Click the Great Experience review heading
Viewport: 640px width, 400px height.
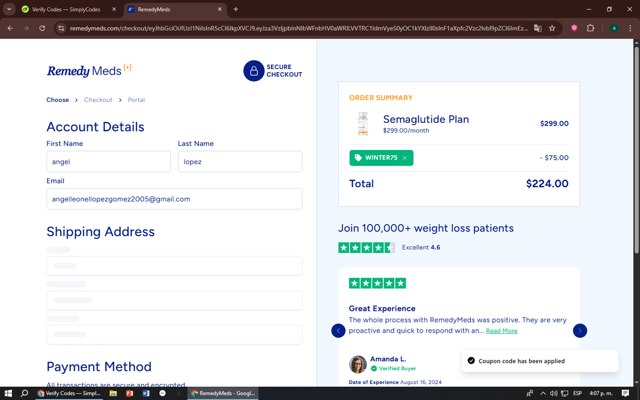[382, 309]
